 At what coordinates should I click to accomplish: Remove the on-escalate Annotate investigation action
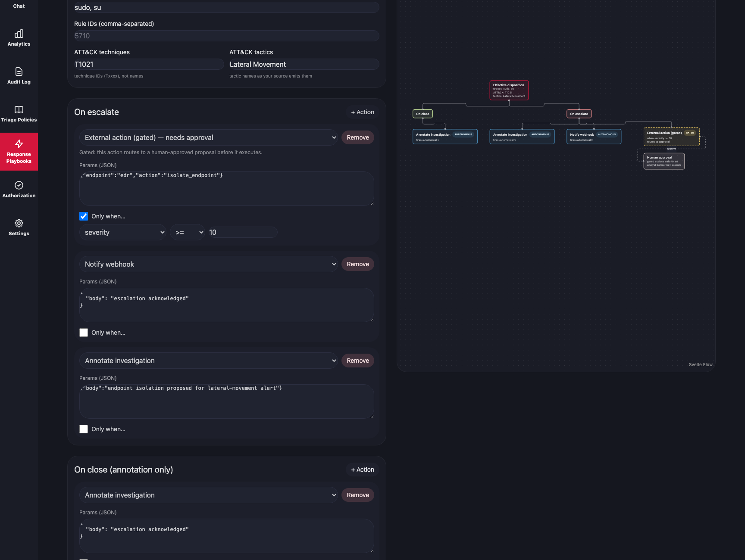(x=358, y=361)
